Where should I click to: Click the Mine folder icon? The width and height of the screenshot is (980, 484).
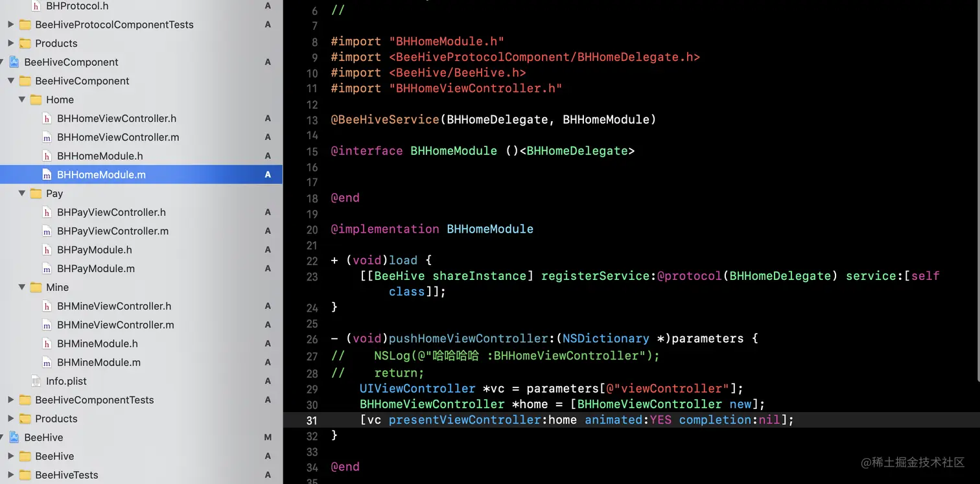coord(36,288)
